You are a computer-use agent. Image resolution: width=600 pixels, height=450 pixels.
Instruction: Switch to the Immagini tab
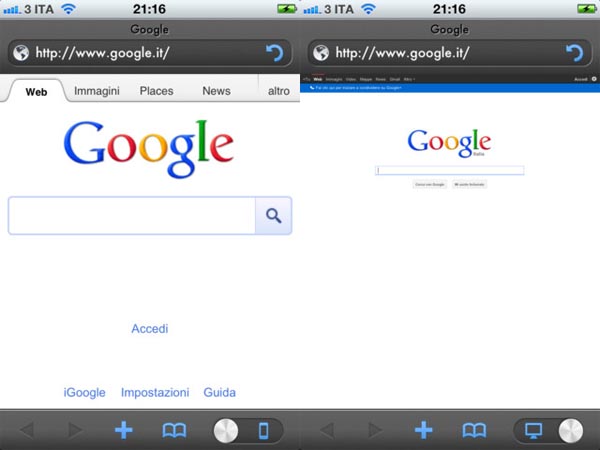(97, 91)
